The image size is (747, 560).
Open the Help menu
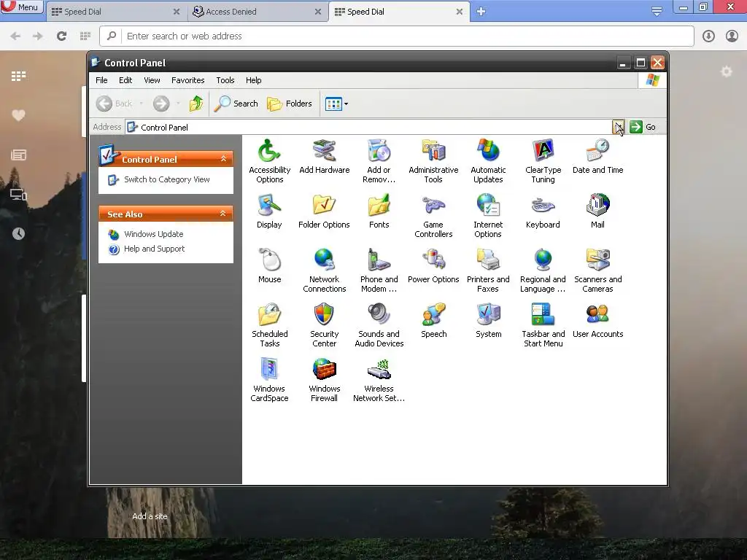(x=253, y=80)
